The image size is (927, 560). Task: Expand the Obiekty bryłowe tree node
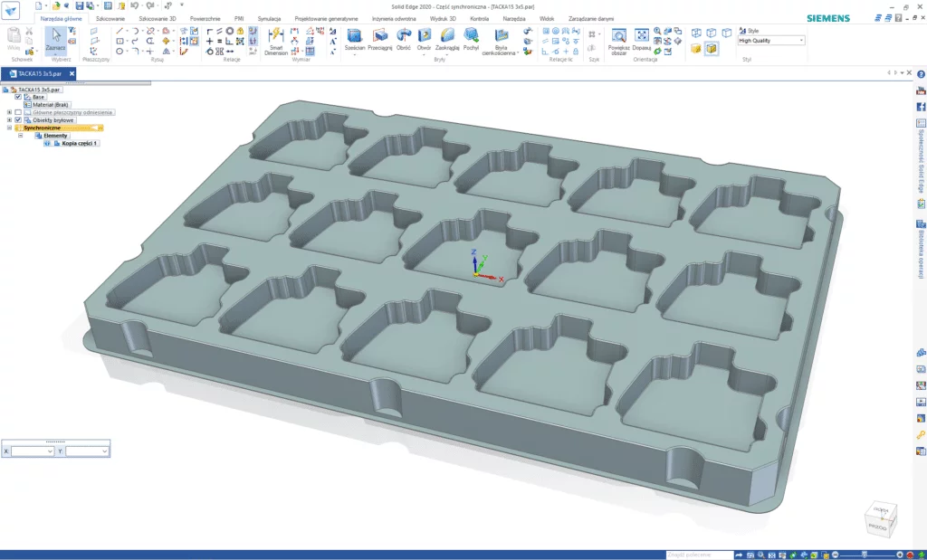tap(8, 119)
